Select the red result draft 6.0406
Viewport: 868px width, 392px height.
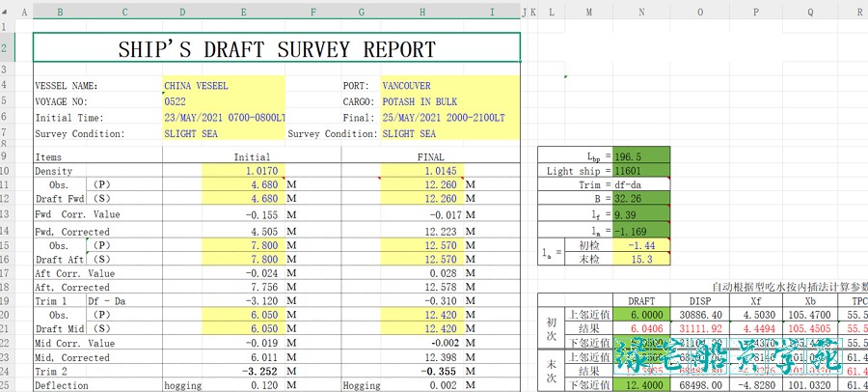click(x=641, y=329)
